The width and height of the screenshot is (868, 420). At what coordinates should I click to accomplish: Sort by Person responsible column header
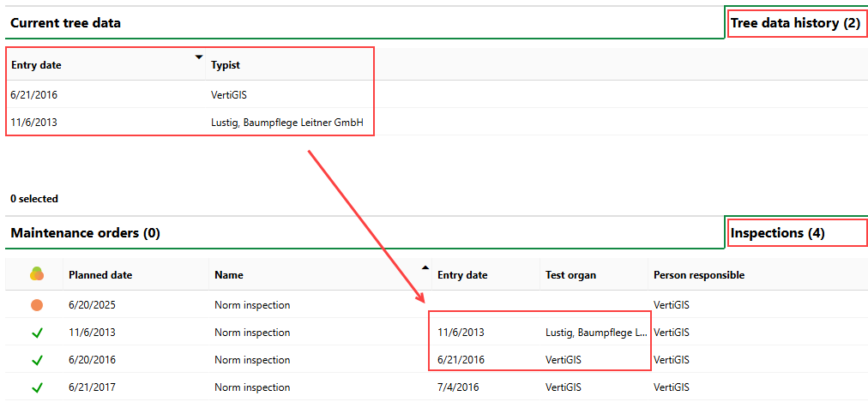pos(698,275)
